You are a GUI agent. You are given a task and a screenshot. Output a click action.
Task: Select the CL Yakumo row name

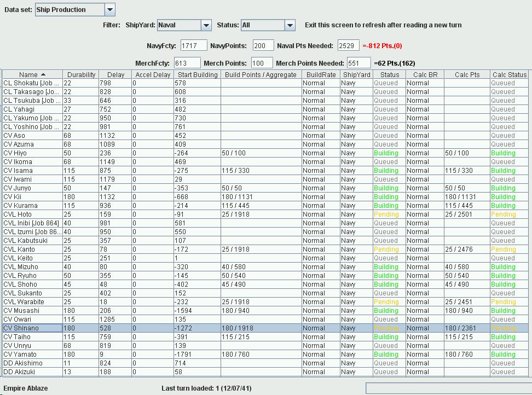pos(33,118)
